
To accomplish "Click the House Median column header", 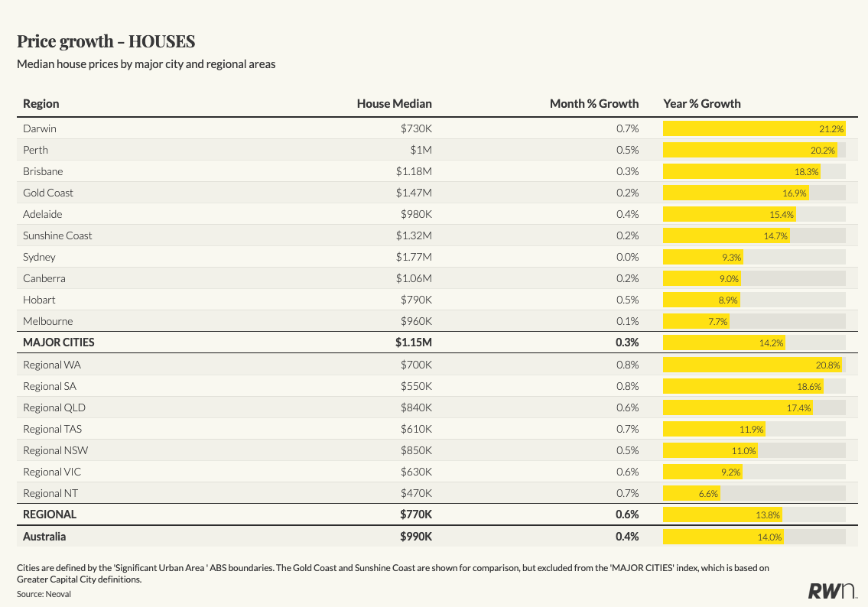I will coord(394,104).
